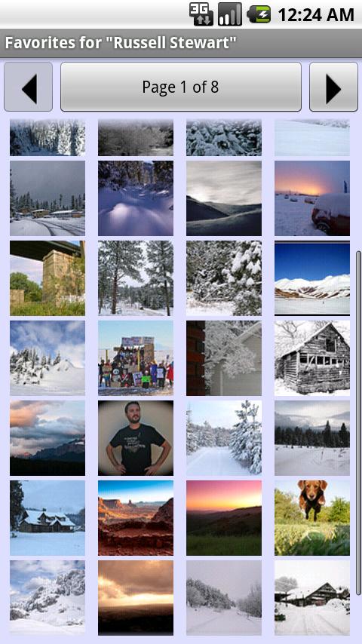Open the jumping brown dog photo

point(312,518)
